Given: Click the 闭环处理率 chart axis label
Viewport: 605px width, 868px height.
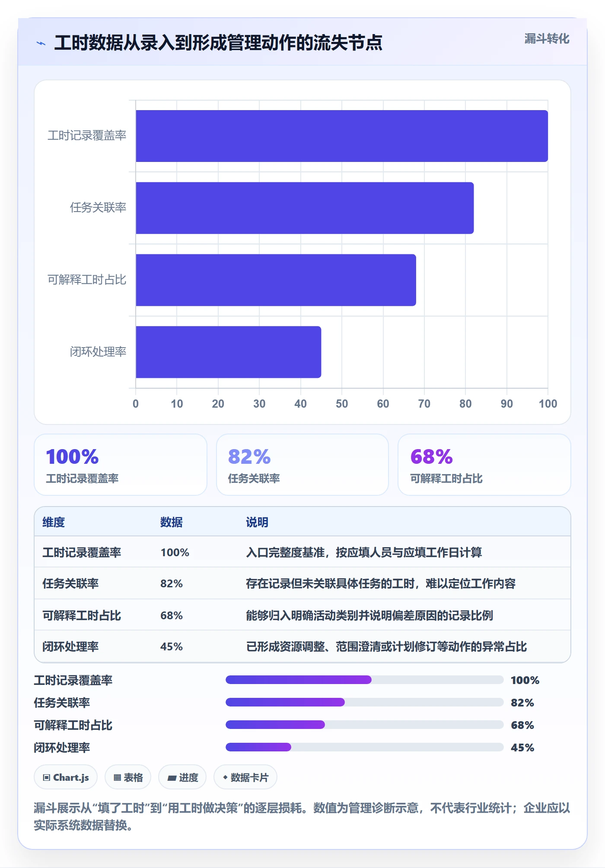Looking at the screenshot, I should (x=98, y=352).
